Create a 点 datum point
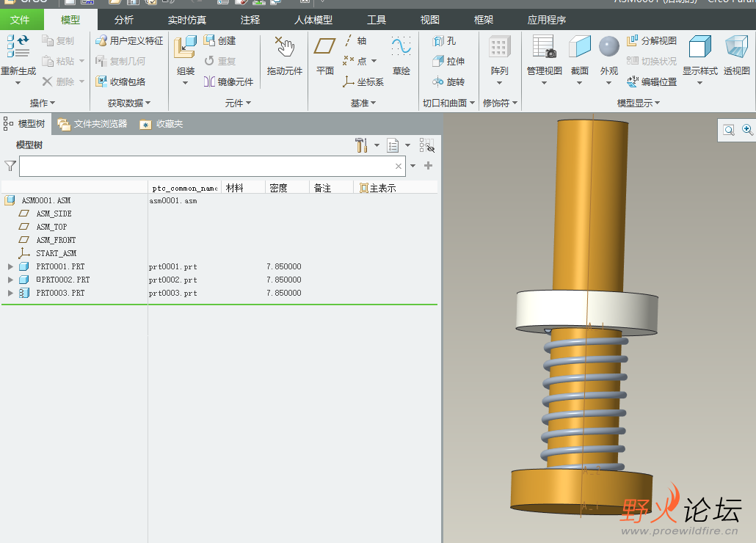The image size is (756, 543). [x=355, y=61]
